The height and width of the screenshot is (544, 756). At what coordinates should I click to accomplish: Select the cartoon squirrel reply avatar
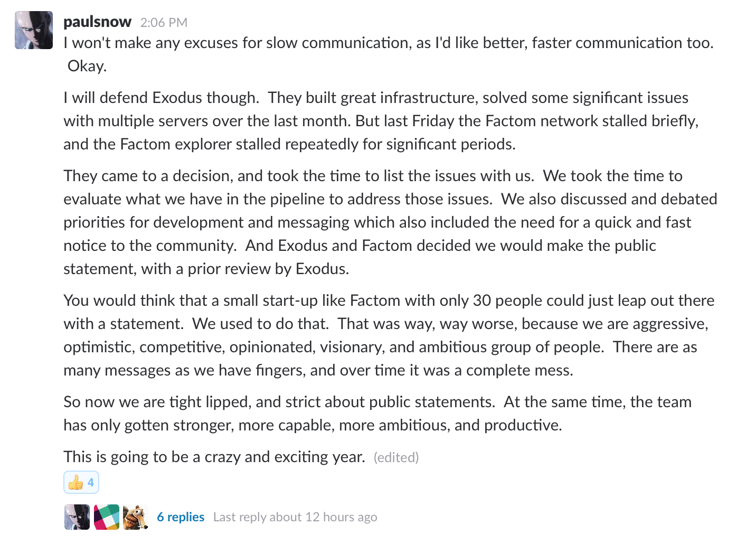click(x=136, y=517)
